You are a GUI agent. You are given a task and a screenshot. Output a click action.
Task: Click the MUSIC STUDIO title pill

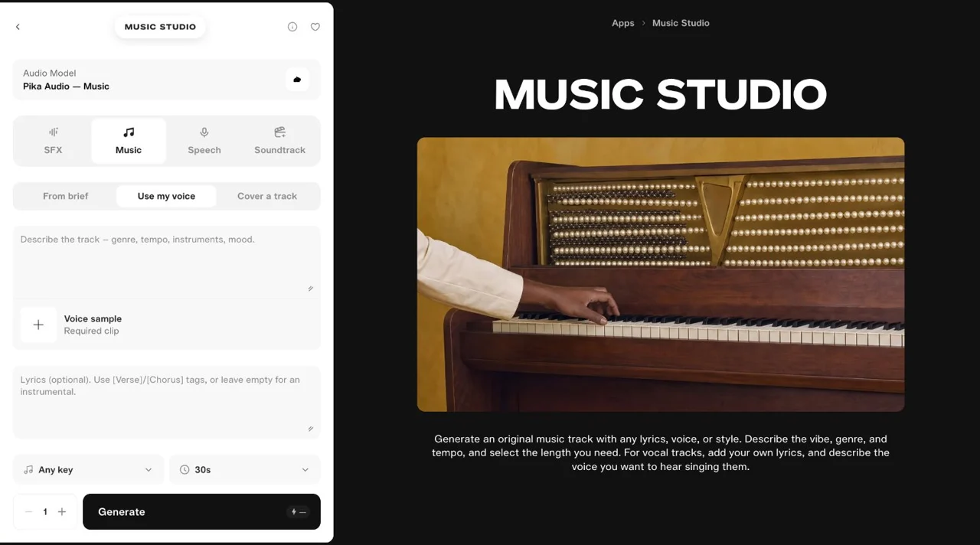point(160,27)
